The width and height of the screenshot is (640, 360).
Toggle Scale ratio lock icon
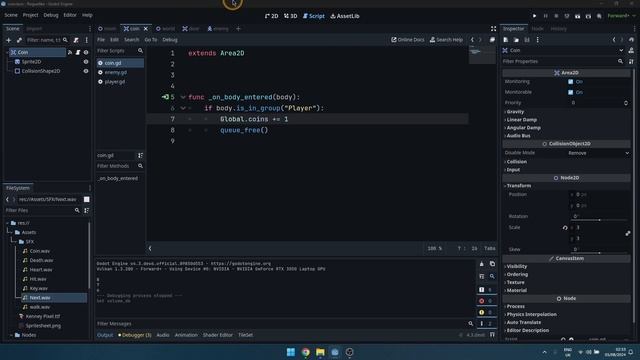627,233
